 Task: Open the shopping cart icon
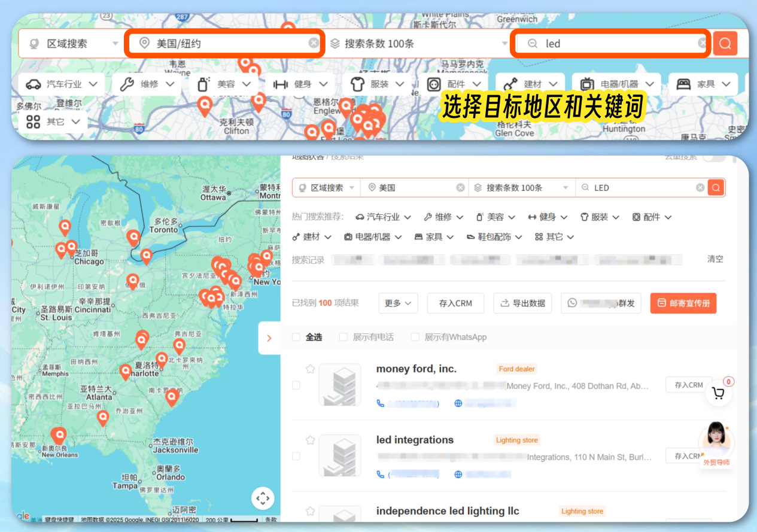tap(719, 393)
